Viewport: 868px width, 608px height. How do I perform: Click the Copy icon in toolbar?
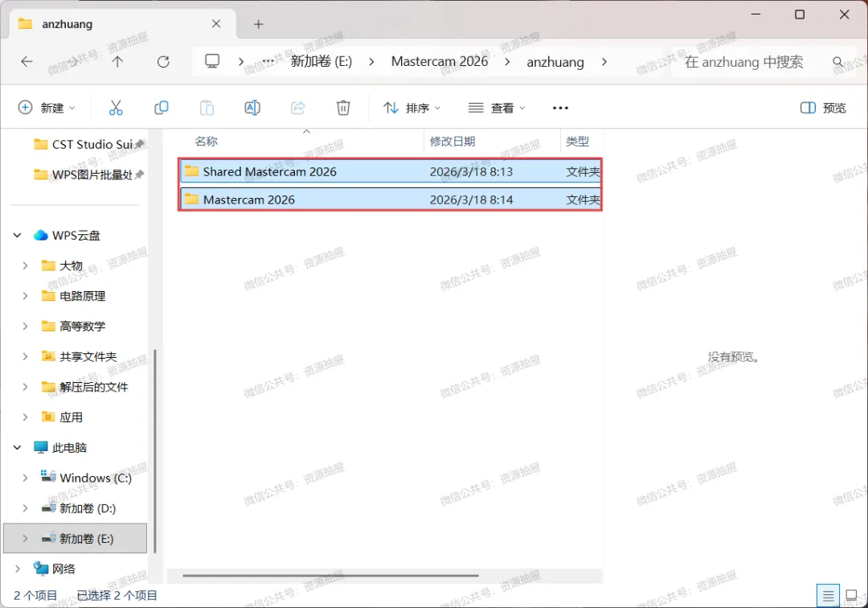pos(161,108)
